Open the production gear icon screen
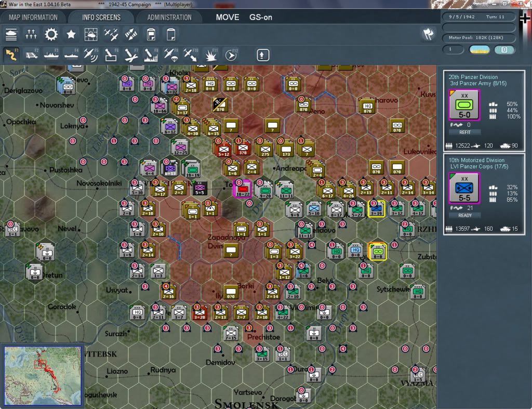 point(51,35)
